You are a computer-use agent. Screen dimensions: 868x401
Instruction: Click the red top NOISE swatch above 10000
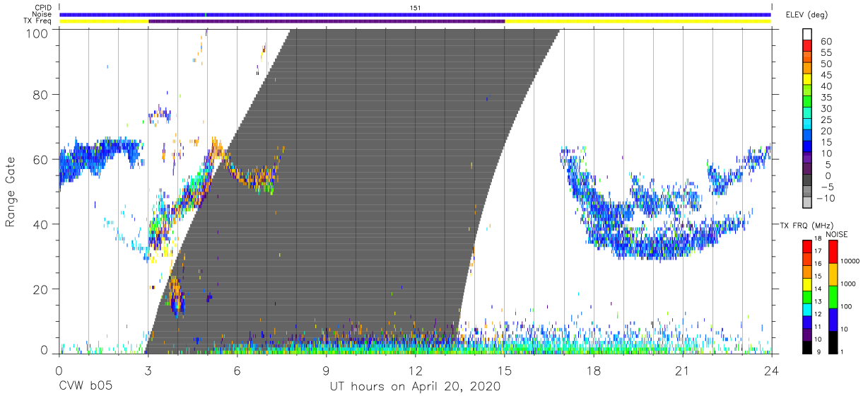(833, 251)
